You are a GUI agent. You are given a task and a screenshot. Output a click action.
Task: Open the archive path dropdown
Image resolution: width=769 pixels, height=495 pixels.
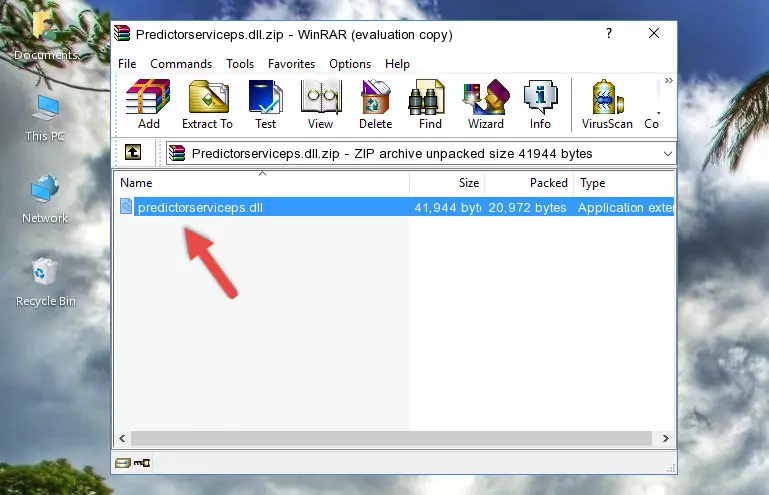pyautogui.click(x=667, y=154)
